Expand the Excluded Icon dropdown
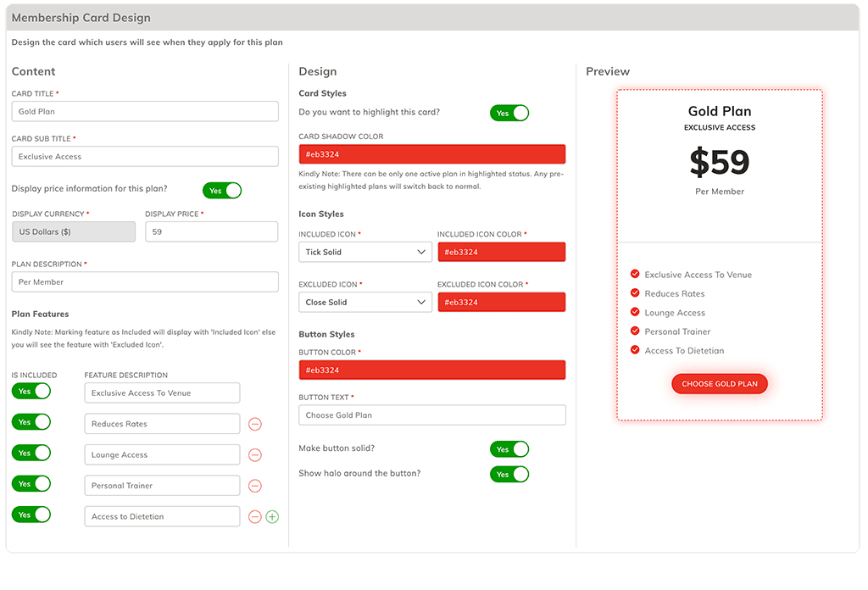 click(x=365, y=302)
